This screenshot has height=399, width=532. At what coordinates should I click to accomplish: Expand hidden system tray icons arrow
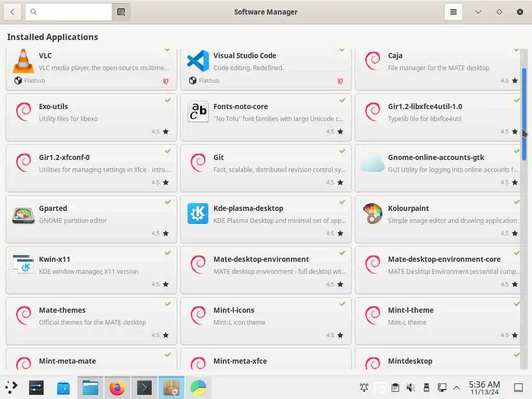tap(457, 388)
